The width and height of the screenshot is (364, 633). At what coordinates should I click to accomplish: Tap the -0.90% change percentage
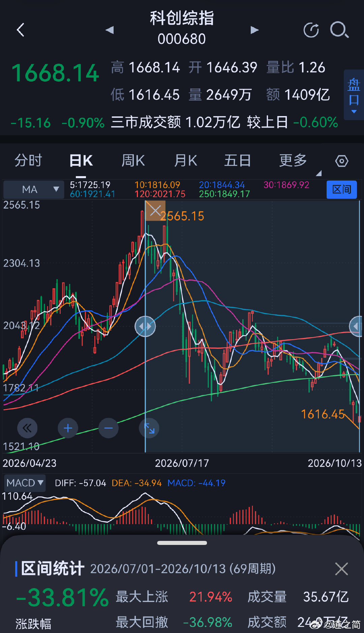click(83, 123)
